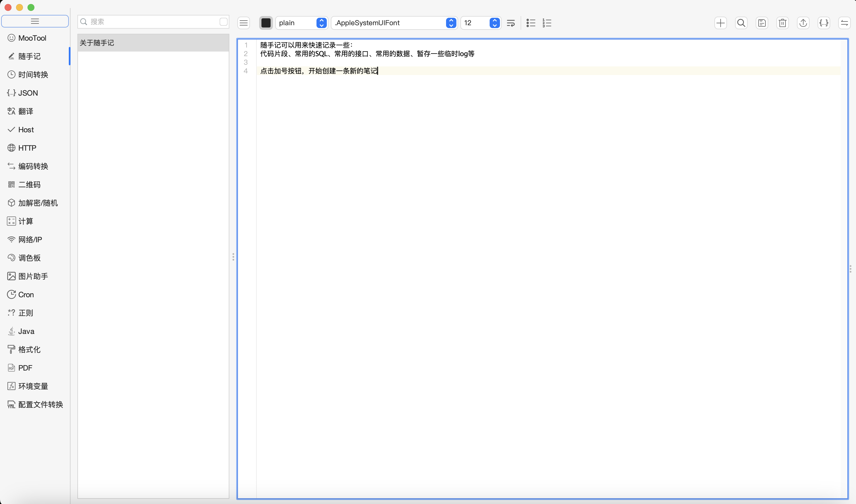Image resolution: width=856 pixels, height=504 pixels.
Task: Click the trash icon to delete the note
Action: [x=782, y=23]
